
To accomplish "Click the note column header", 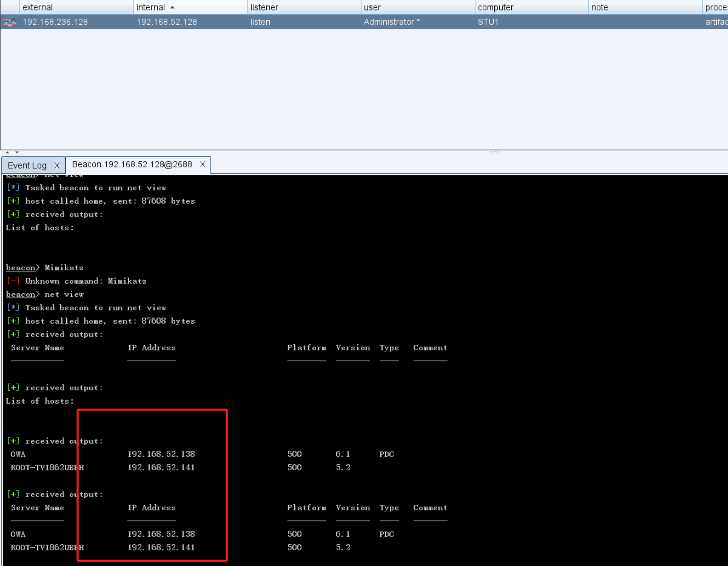I will 599,7.
